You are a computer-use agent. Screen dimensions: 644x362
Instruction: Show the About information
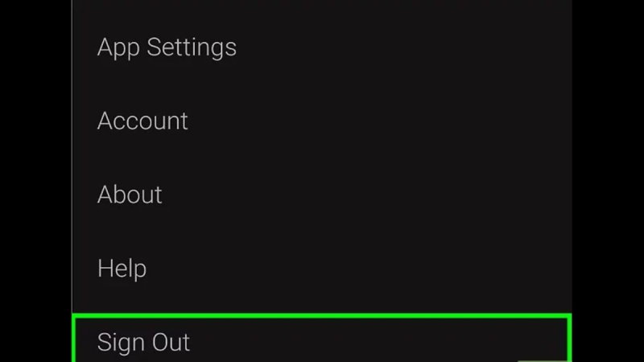click(x=130, y=195)
